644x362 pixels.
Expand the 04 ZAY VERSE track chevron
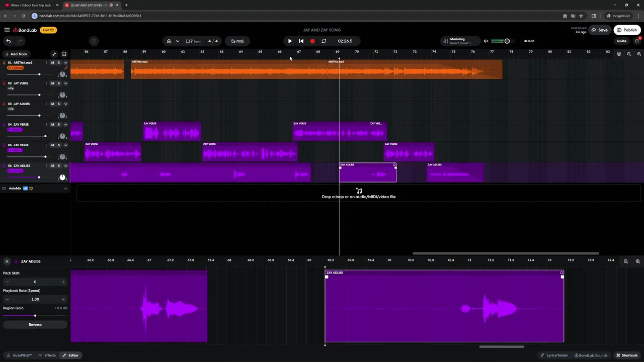[x=65, y=125]
